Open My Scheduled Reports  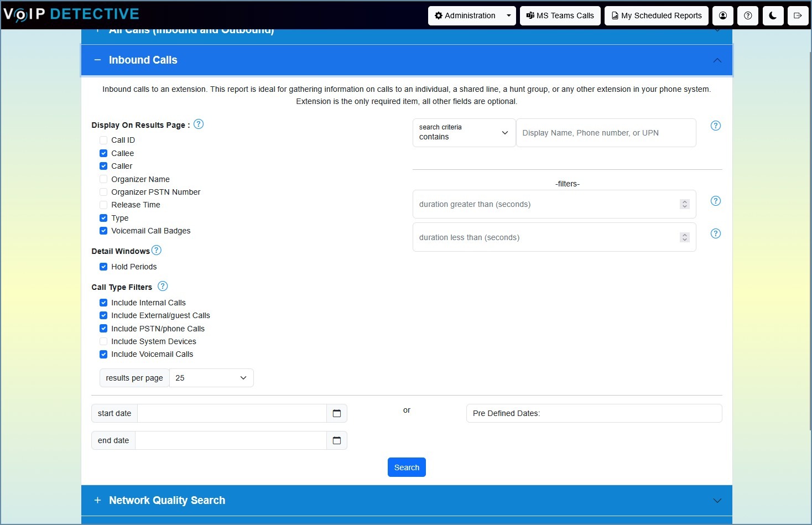[x=657, y=15]
